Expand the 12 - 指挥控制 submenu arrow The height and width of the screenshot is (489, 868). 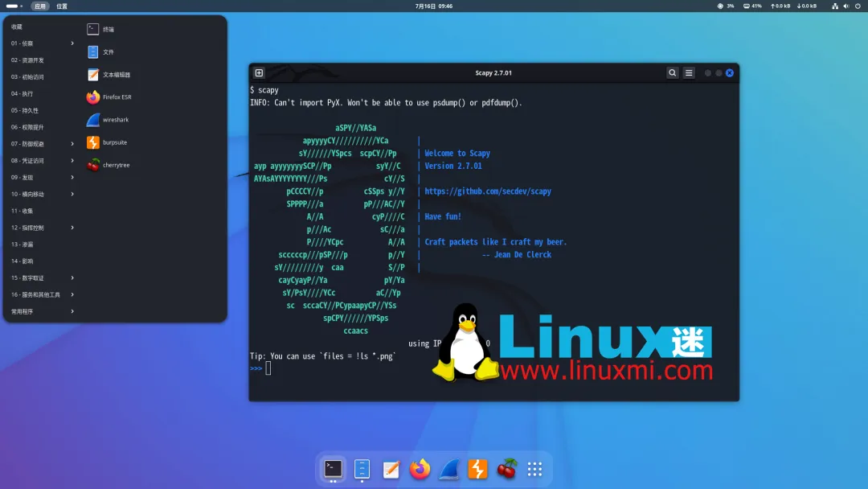coord(72,228)
